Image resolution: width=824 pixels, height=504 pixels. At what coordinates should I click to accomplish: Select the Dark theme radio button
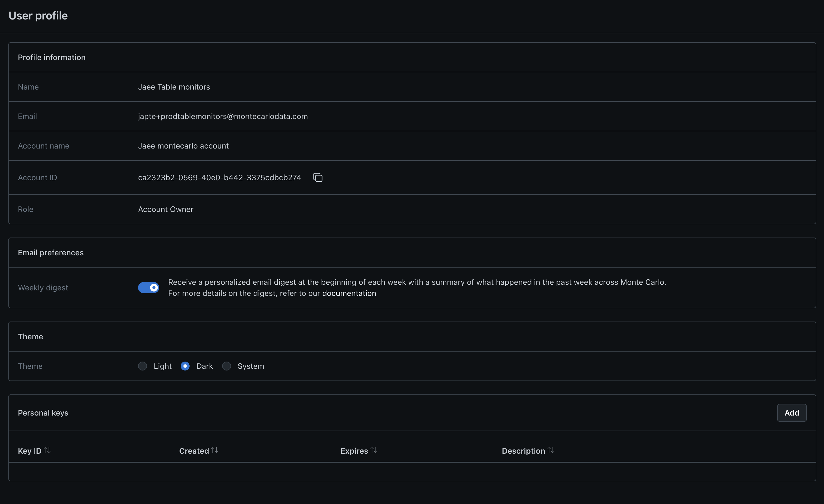click(x=185, y=366)
